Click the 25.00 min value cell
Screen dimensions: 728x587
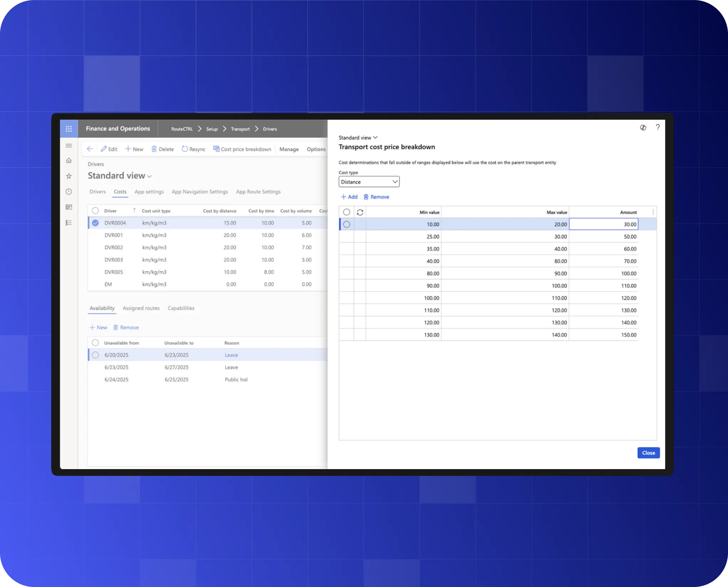point(404,237)
